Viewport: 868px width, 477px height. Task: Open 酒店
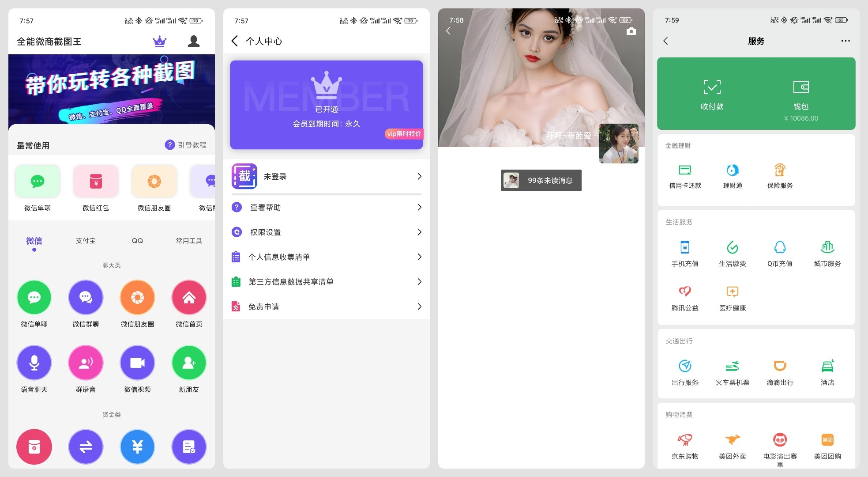pyautogui.click(x=827, y=373)
